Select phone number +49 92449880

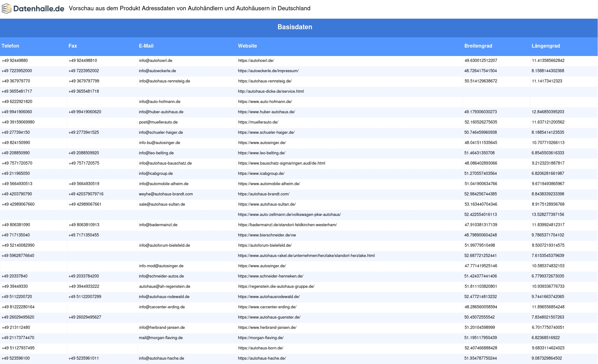pyautogui.click(x=15, y=61)
